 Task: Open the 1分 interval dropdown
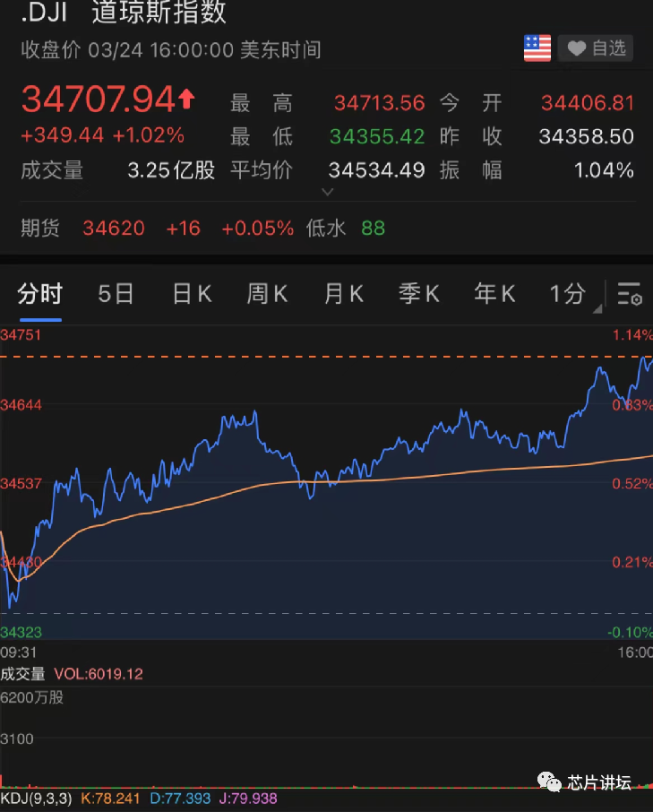(574, 295)
